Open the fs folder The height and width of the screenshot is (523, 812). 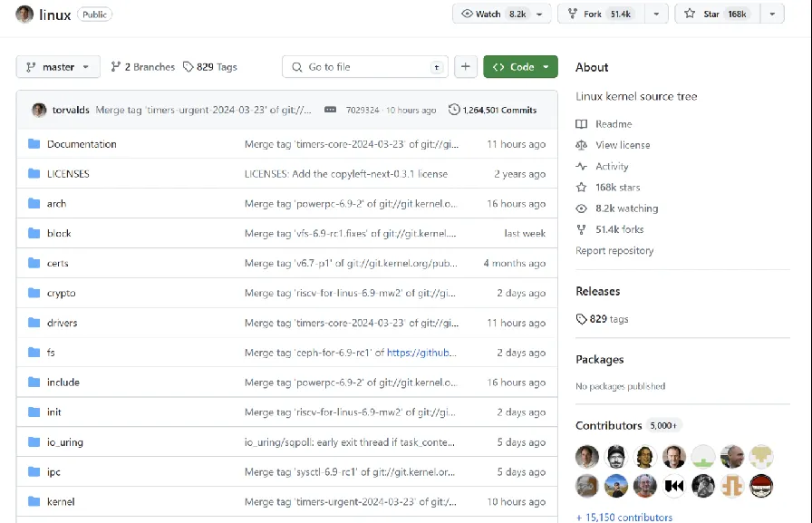[51, 353]
